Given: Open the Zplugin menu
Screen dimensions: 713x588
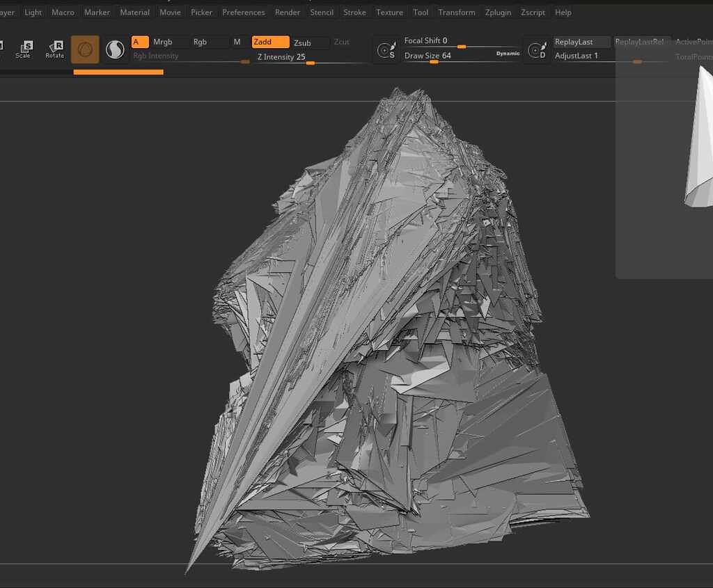Looking at the screenshot, I should point(498,12).
